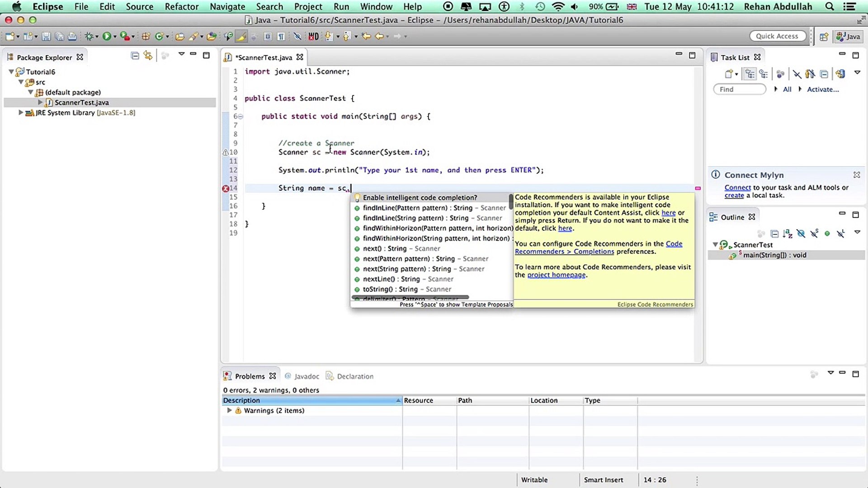This screenshot has height=488, width=868.
Task: Click the Open Perspective icon
Action: 824,37
